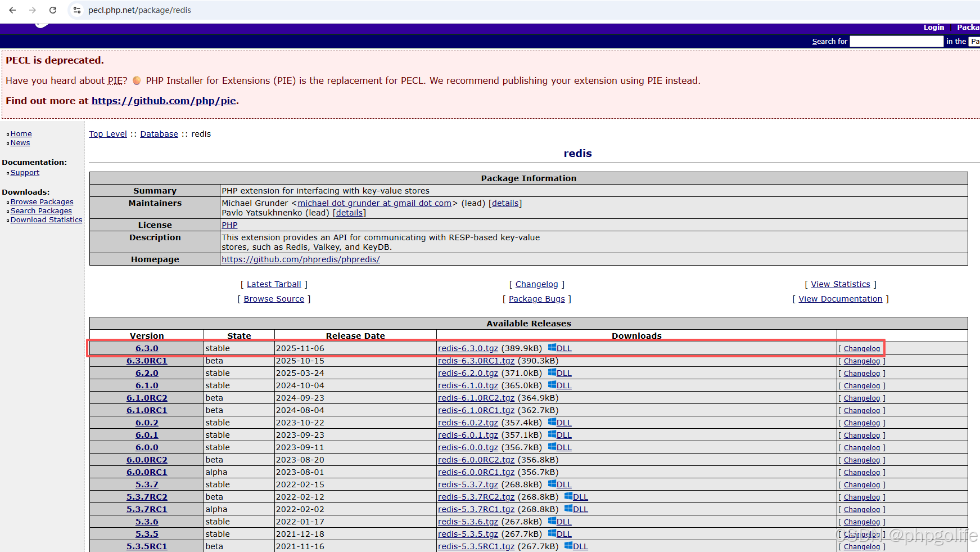Open version 6.2.0 release page
This screenshot has height=552, width=980.
tap(147, 373)
